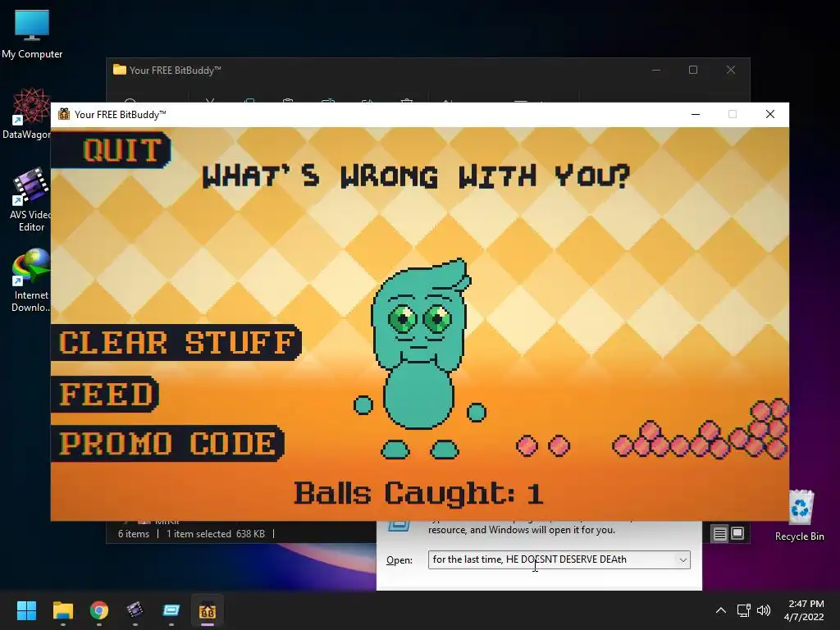This screenshot has width=840, height=630.
Task: Click the QUIT button in BitBuddy
Action: 112,150
